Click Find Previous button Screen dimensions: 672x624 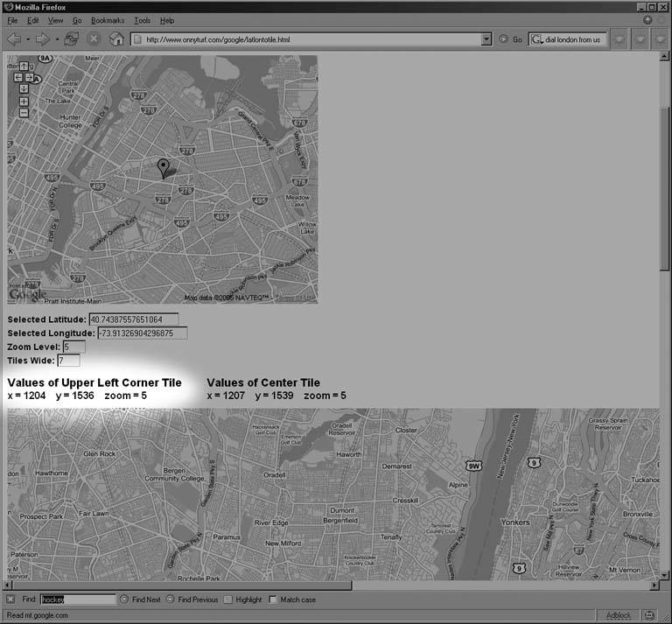(x=192, y=599)
